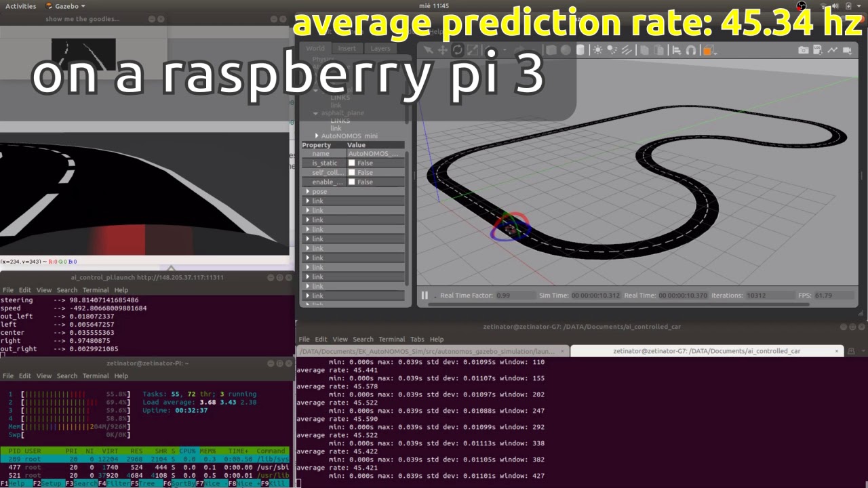Screen dimensions: 868x488
Task: Toggle the is_static checkbox
Action: [x=351, y=163]
